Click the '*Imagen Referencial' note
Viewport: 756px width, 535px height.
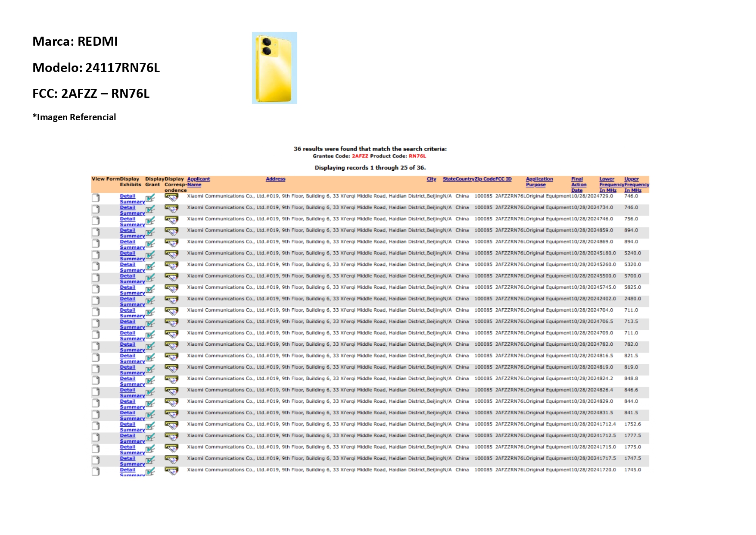(x=74, y=117)
